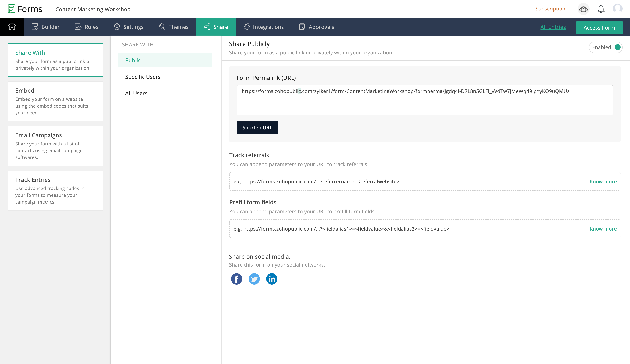Open the Builder tab
The image size is (630, 364).
click(46, 27)
